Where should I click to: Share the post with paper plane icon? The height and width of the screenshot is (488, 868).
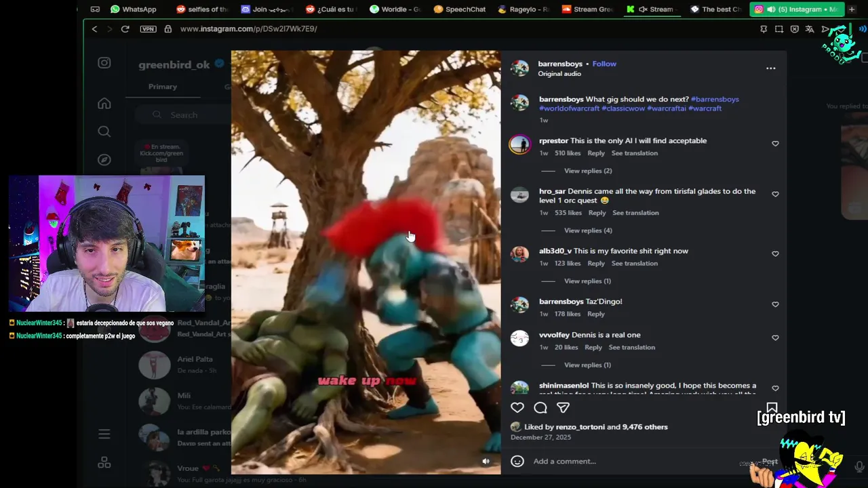563,407
